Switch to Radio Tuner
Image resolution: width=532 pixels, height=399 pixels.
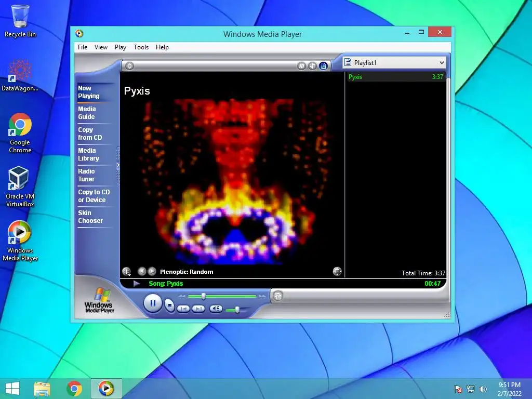(x=87, y=175)
